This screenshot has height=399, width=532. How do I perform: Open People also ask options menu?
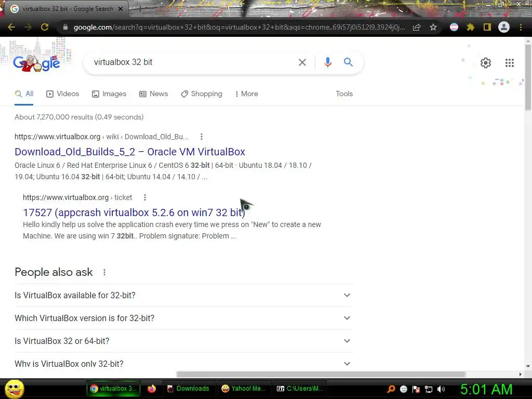point(104,272)
